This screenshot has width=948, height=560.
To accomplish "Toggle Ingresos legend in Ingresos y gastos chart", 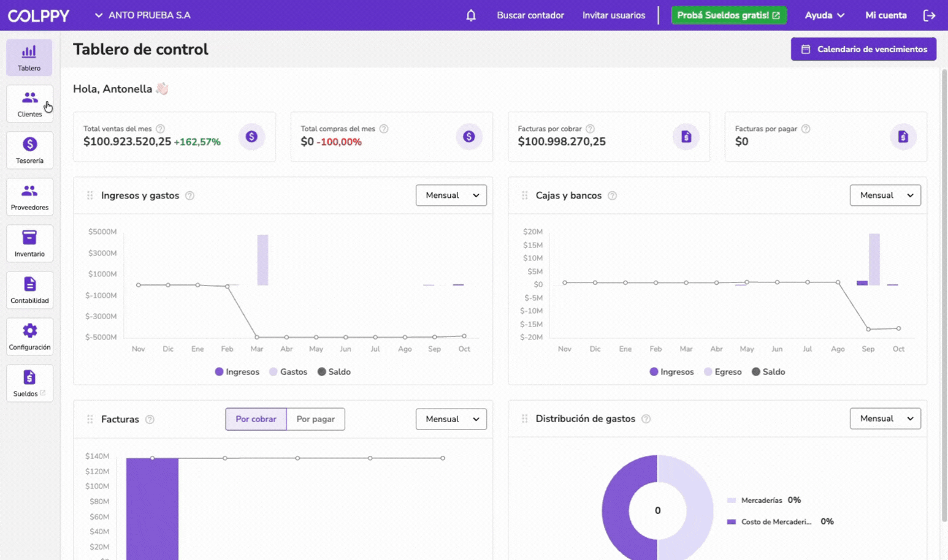I will pos(237,372).
